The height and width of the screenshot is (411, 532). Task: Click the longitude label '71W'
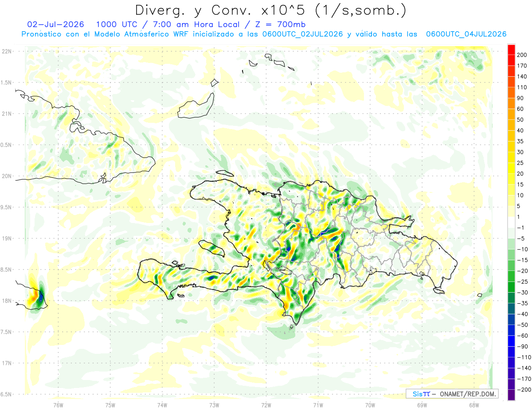point(318,405)
